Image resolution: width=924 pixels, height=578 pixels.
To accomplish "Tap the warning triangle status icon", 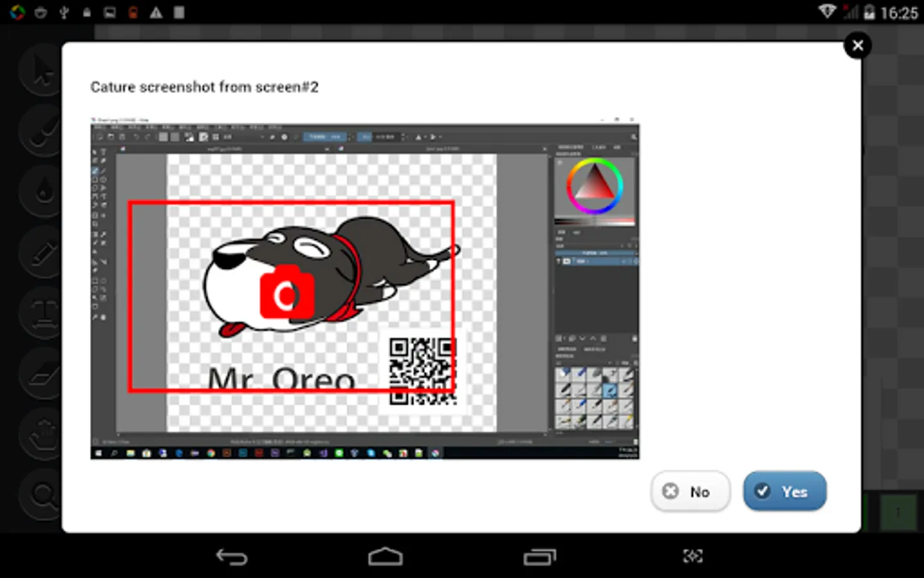I will coord(156,12).
